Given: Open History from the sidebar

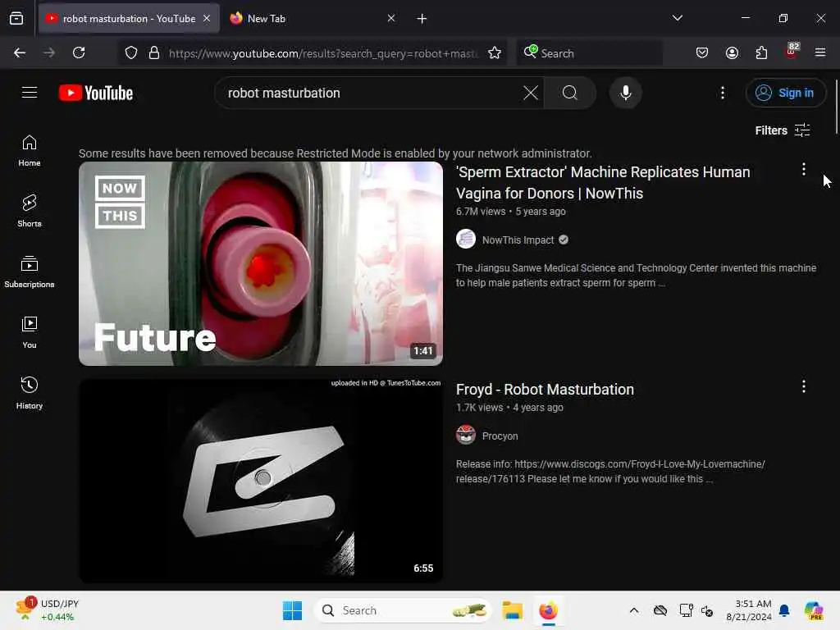Looking at the screenshot, I should coord(30,393).
